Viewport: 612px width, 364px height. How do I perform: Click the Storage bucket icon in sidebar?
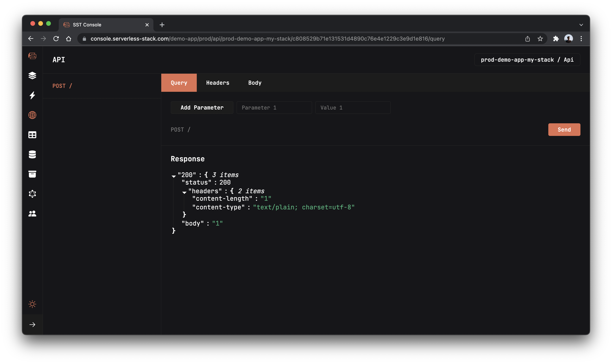tap(33, 174)
